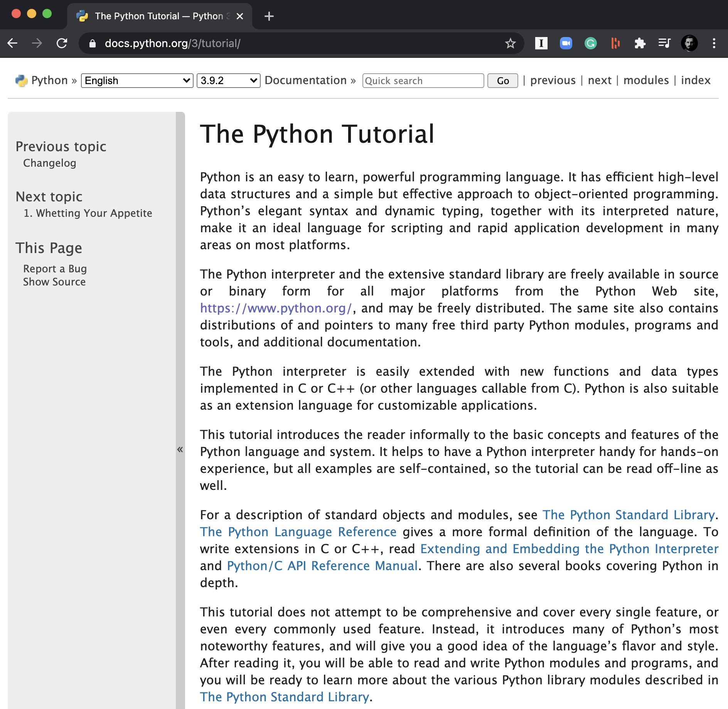The width and height of the screenshot is (728, 709).
Task: Select The Python Tutorial browser tab
Action: [x=160, y=16]
